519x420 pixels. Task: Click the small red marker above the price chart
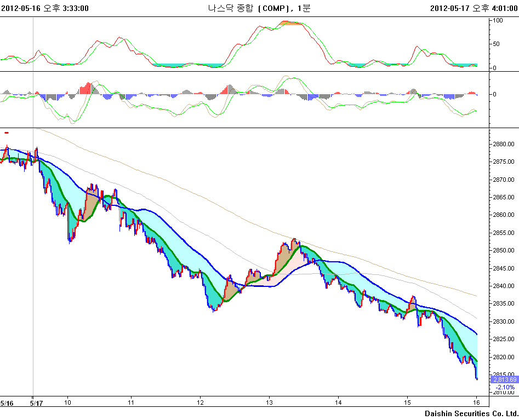(7, 133)
